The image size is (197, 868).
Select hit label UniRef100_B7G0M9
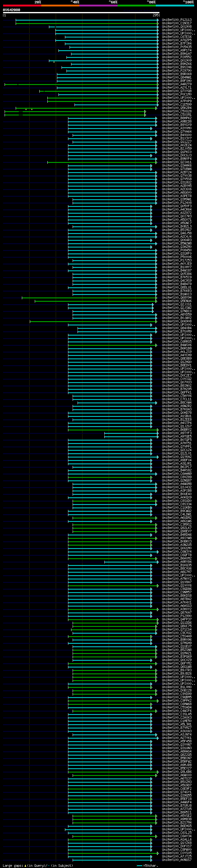point(177,332)
